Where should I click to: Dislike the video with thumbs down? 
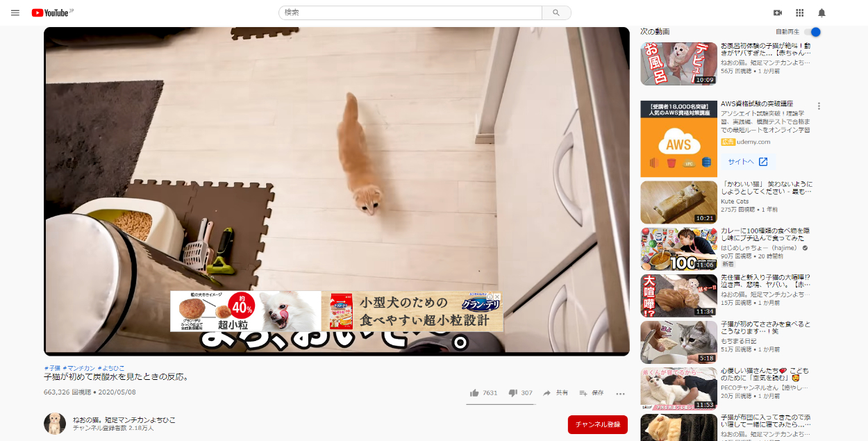(x=513, y=393)
